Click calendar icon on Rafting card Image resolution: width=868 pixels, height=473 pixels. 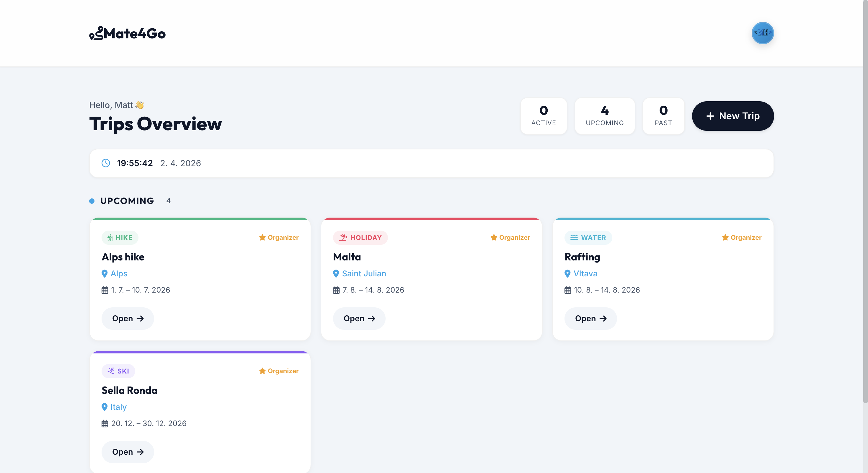coord(568,290)
